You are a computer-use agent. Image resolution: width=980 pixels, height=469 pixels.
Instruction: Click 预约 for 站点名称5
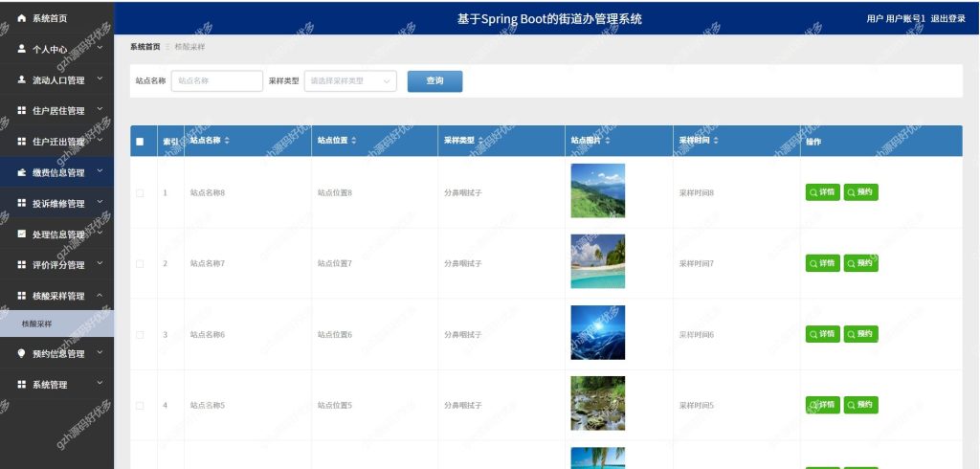click(x=860, y=405)
